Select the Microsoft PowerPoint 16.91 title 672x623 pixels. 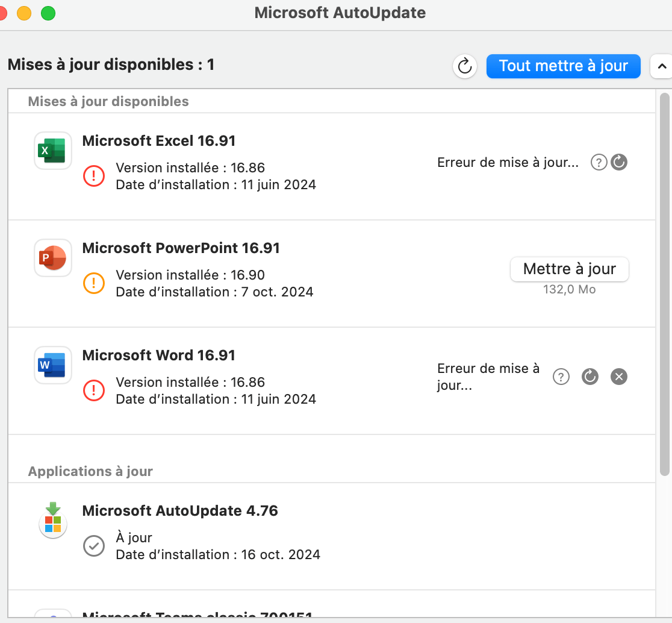coord(181,248)
